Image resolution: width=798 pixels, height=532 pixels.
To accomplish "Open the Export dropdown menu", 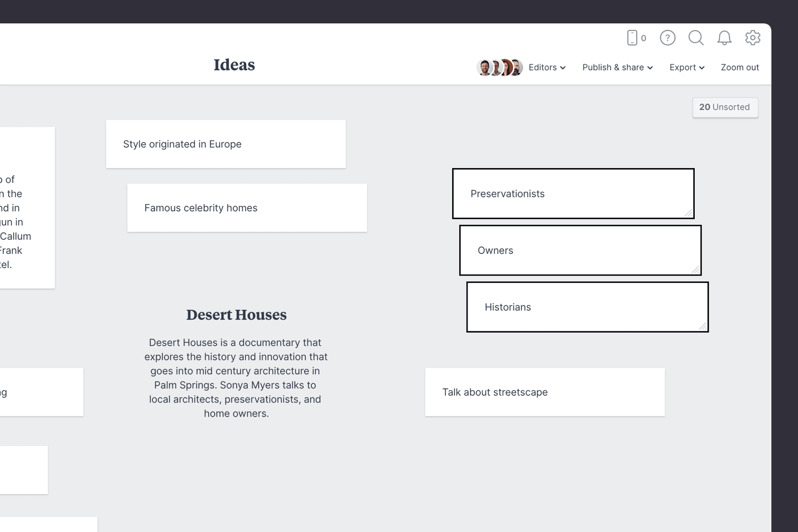I will [687, 68].
